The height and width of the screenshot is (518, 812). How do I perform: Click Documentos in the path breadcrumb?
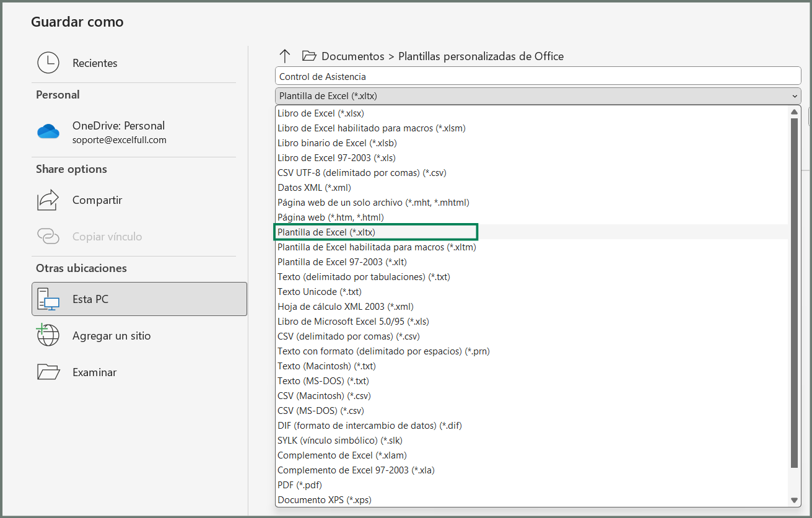point(353,56)
